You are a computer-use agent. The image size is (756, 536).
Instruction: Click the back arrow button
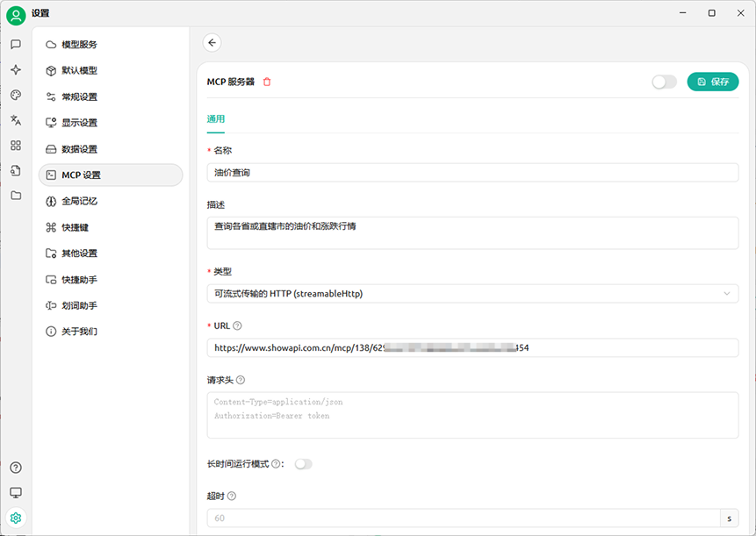[212, 42]
